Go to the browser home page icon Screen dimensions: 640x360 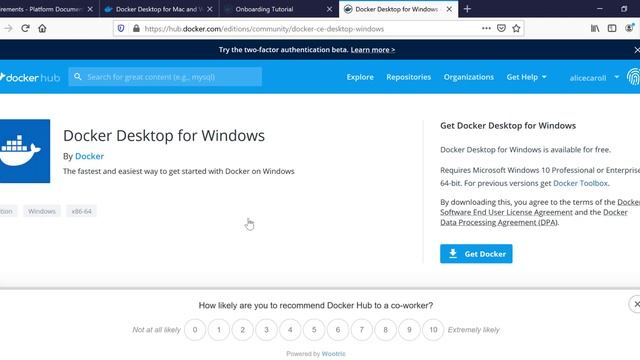(42, 28)
